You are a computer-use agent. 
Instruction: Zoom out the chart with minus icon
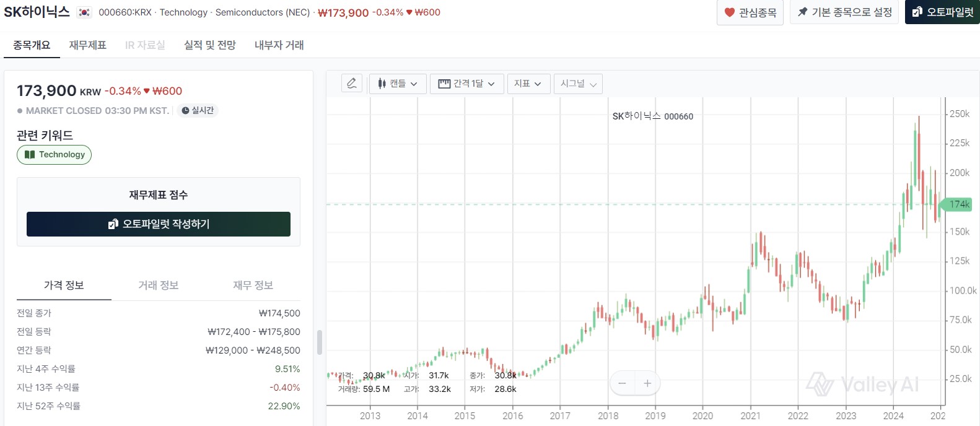pyautogui.click(x=623, y=383)
